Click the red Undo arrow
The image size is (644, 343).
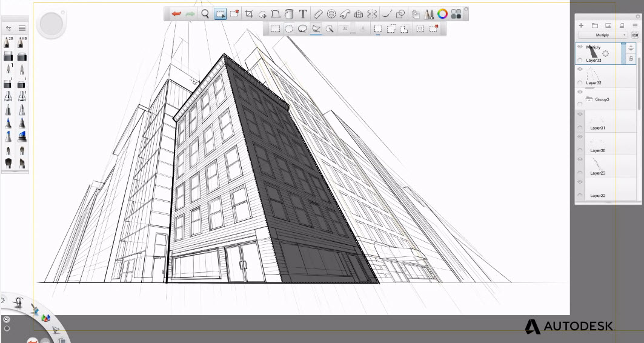point(177,14)
